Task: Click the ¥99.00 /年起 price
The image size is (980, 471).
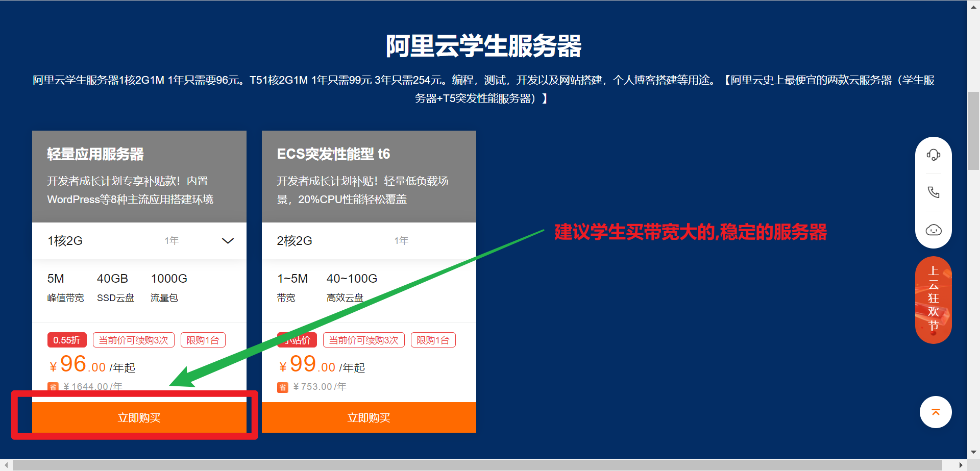Action: (x=322, y=365)
